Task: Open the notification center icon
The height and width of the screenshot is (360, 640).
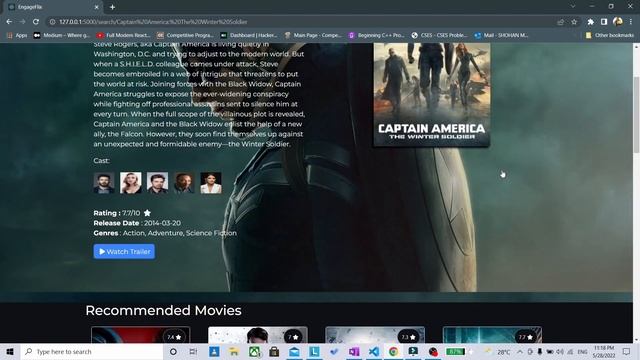Action: coord(626,351)
